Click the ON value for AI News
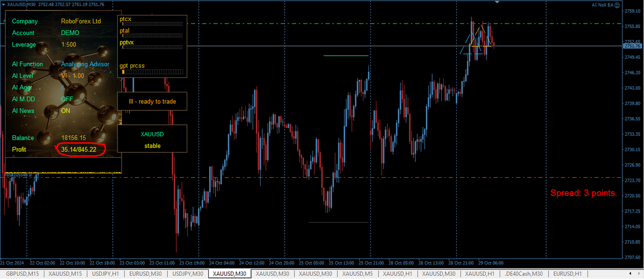This screenshot has width=644, height=279. [x=65, y=111]
